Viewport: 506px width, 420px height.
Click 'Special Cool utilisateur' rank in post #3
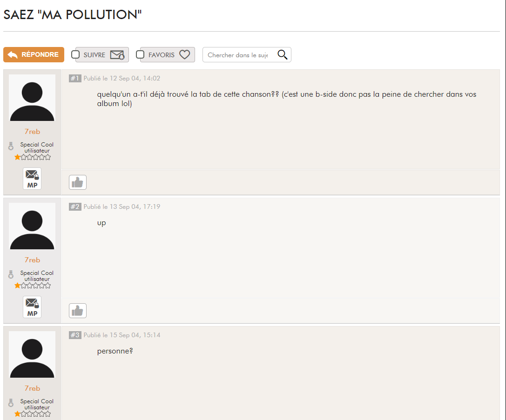point(37,404)
